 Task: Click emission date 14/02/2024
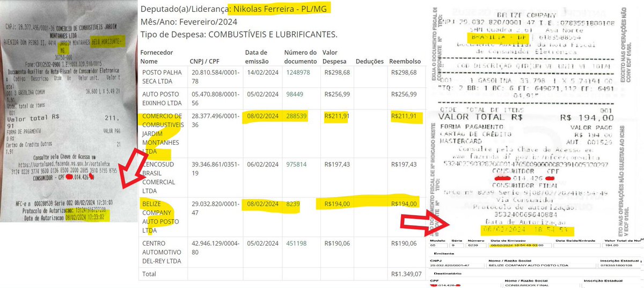click(261, 72)
